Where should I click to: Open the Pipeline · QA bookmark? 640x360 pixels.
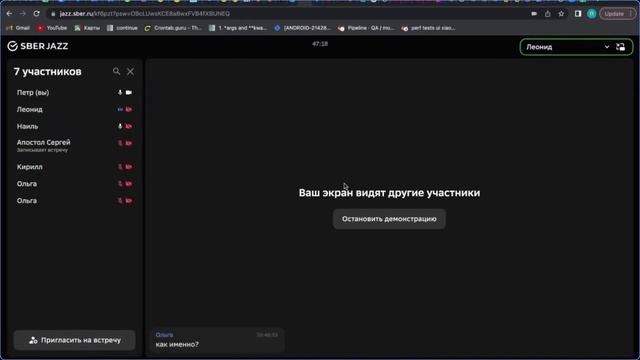[x=366, y=28]
